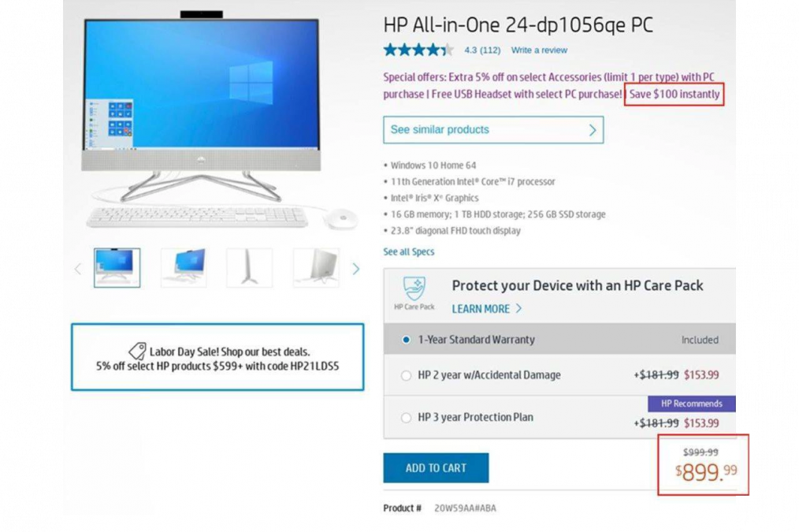Click the Labor Day Sale tag icon
799x532 pixels.
(137, 351)
